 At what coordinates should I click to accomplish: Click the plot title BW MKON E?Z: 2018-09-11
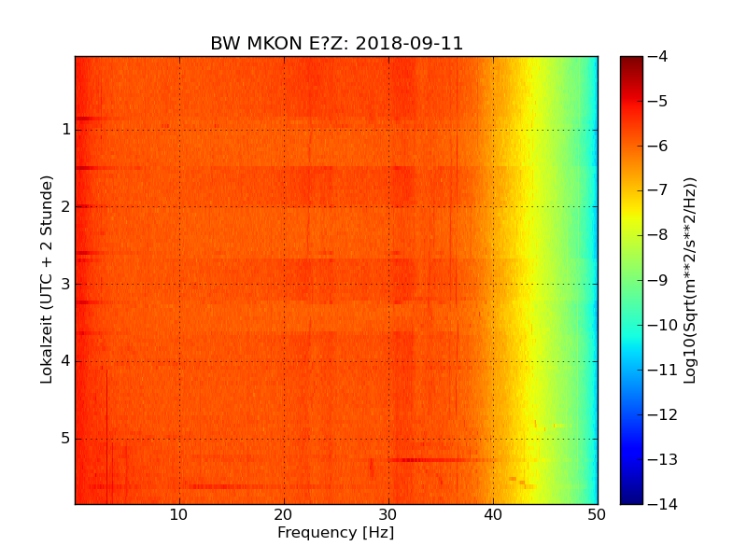336,43
